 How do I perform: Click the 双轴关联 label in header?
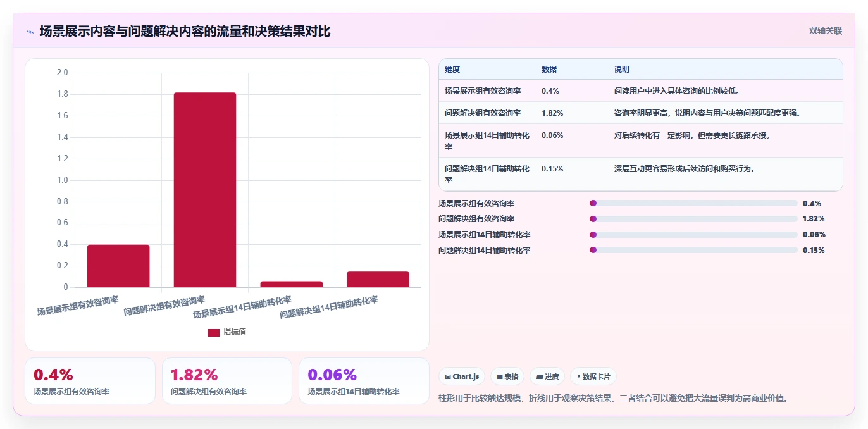[x=826, y=30]
